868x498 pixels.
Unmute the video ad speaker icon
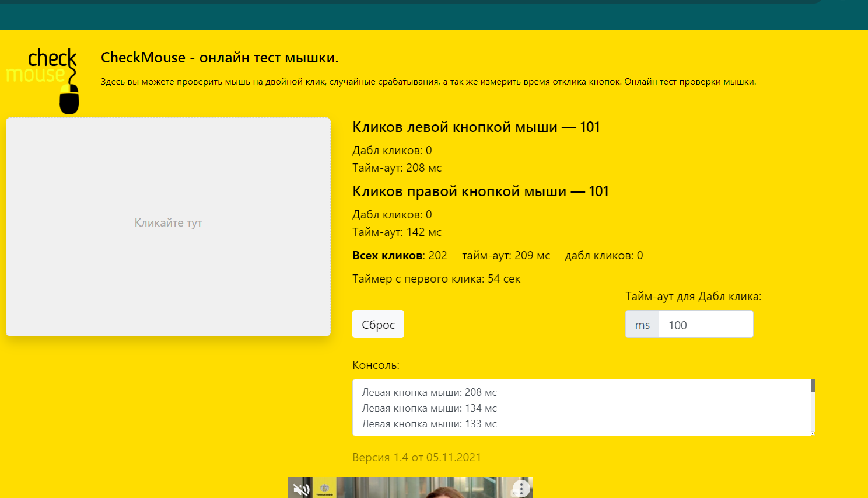point(301,489)
